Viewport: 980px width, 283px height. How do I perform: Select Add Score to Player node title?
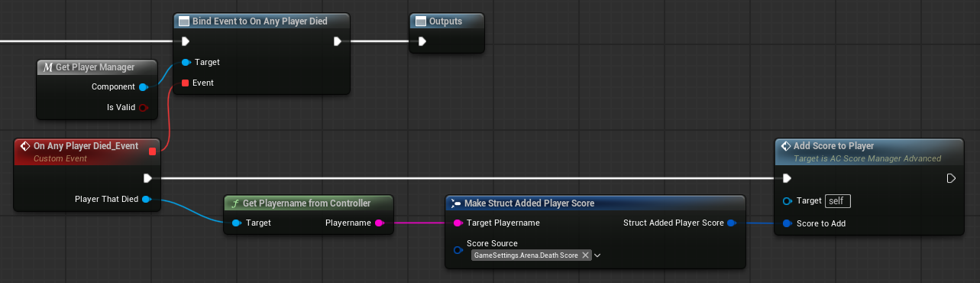point(834,146)
